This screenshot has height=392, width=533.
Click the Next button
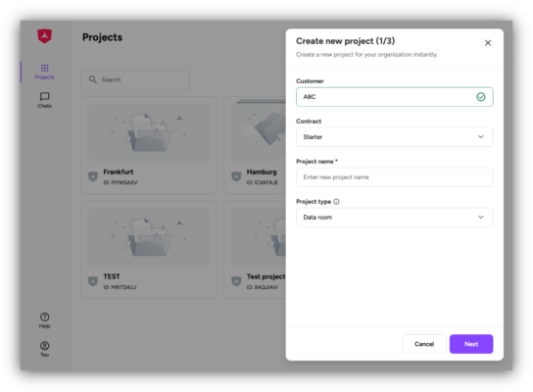click(471, 344)
